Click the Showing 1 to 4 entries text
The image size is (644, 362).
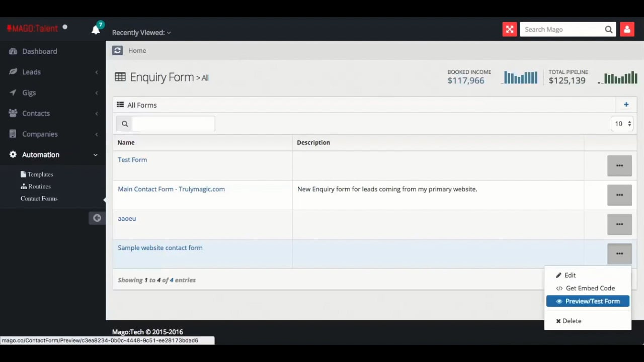point(156,280)
